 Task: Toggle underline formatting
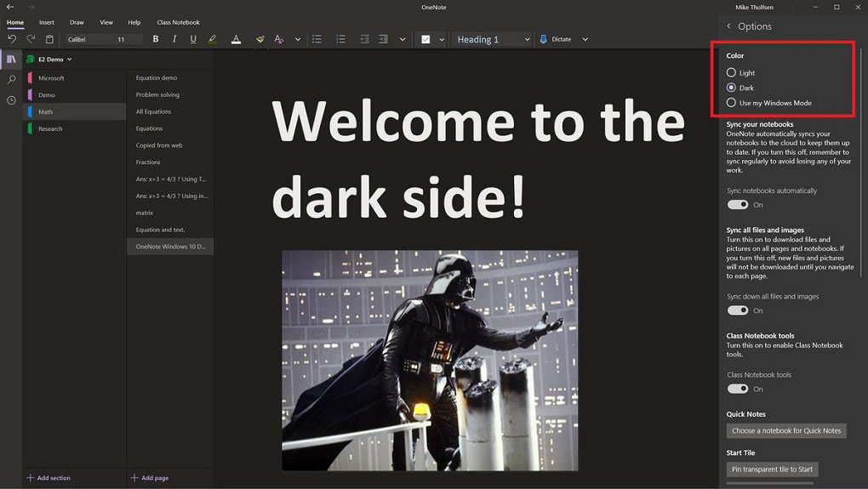(193, 39)
